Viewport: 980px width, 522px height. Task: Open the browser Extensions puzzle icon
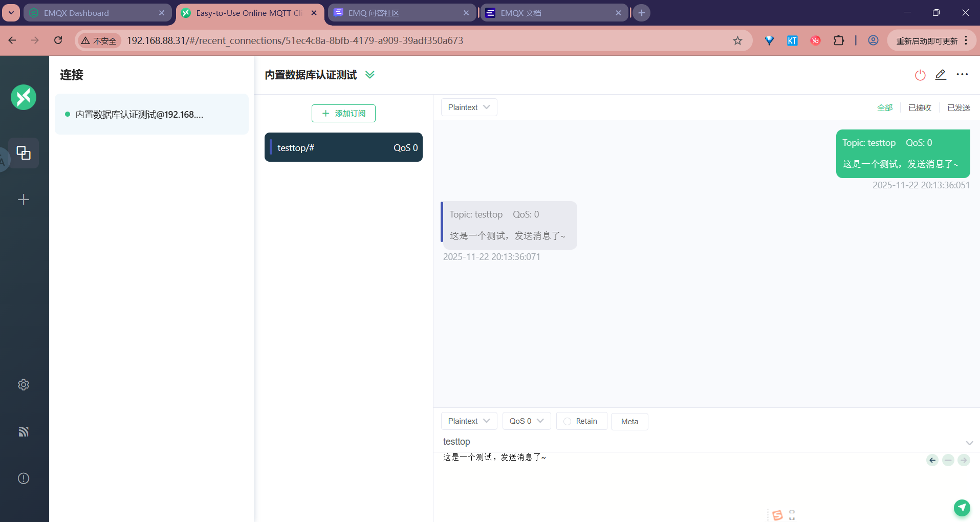tap(839, 40)
